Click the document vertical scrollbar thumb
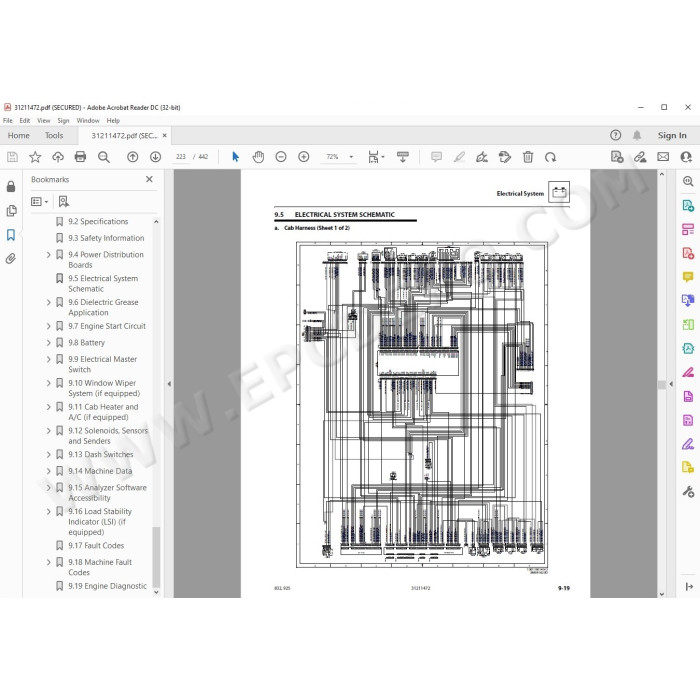Screen dimensions: 700x700 tap(662, 384)
